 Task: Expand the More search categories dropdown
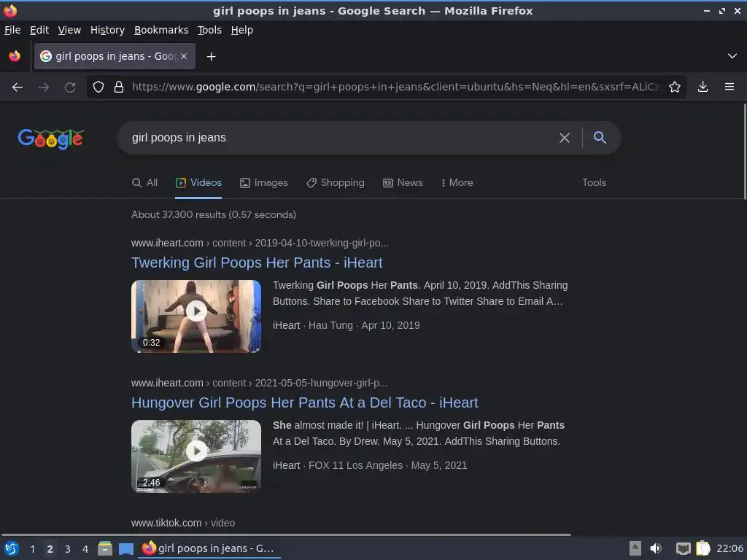click(457, 183)
